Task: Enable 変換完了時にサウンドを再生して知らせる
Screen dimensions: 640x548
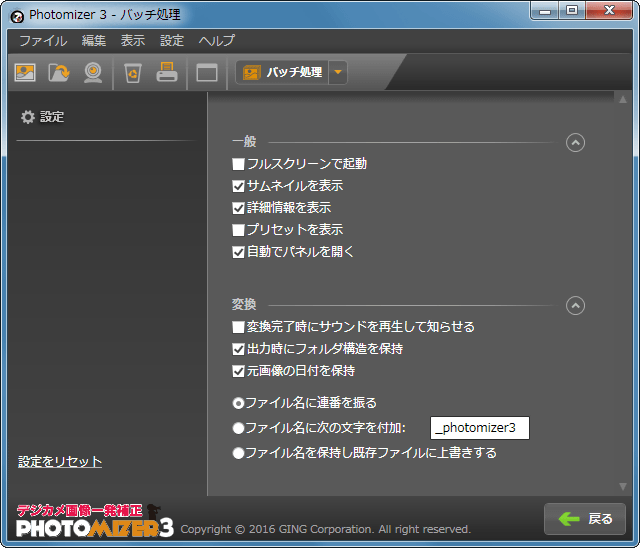Action: click(238, 327)
